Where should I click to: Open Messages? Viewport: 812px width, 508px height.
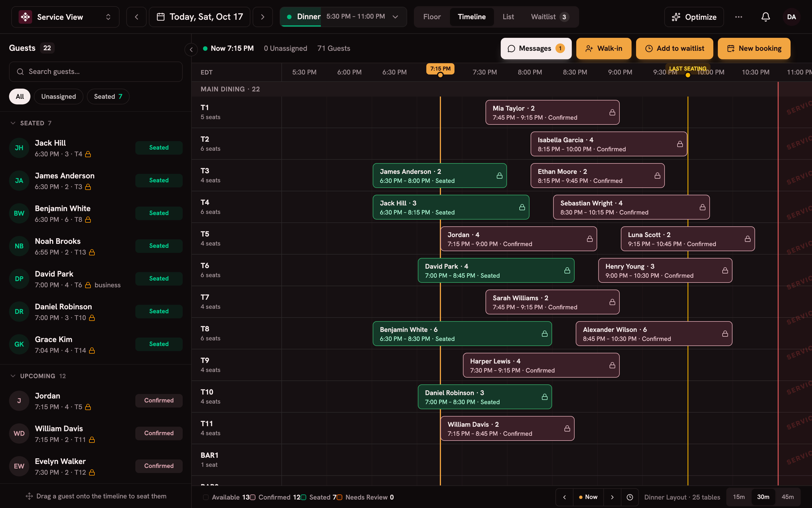pos(536,48)
